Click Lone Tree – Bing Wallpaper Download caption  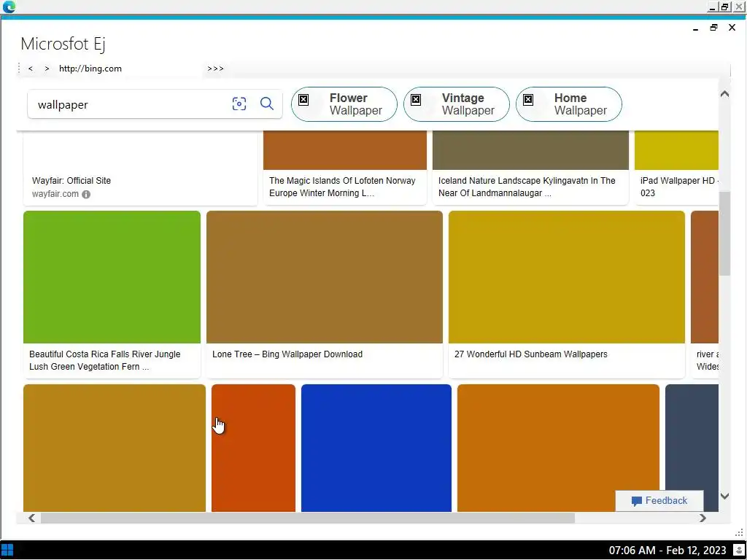(287, 354)
